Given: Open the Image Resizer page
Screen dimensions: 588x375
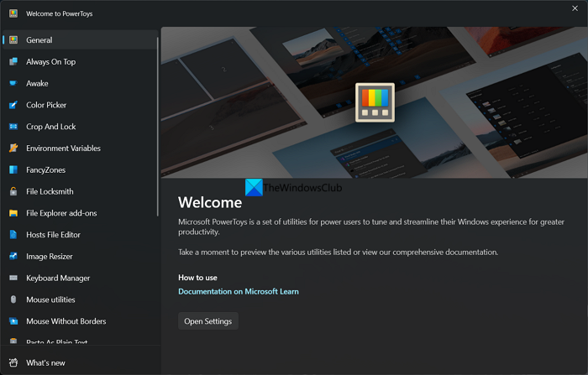Looking at the screenshot, I should [x=80, y=256].
